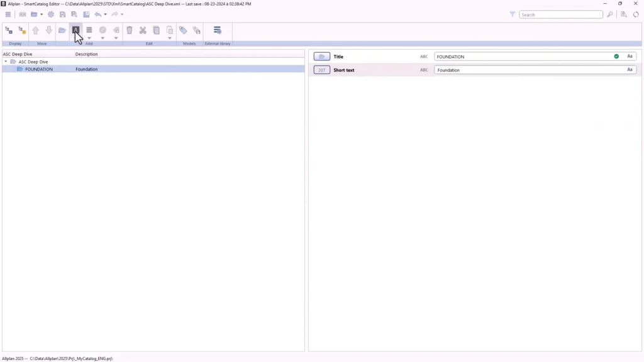This screenshot has width=644, height=362.
Task: Copy the selected catalog item
Action: [x=157, y=30]
